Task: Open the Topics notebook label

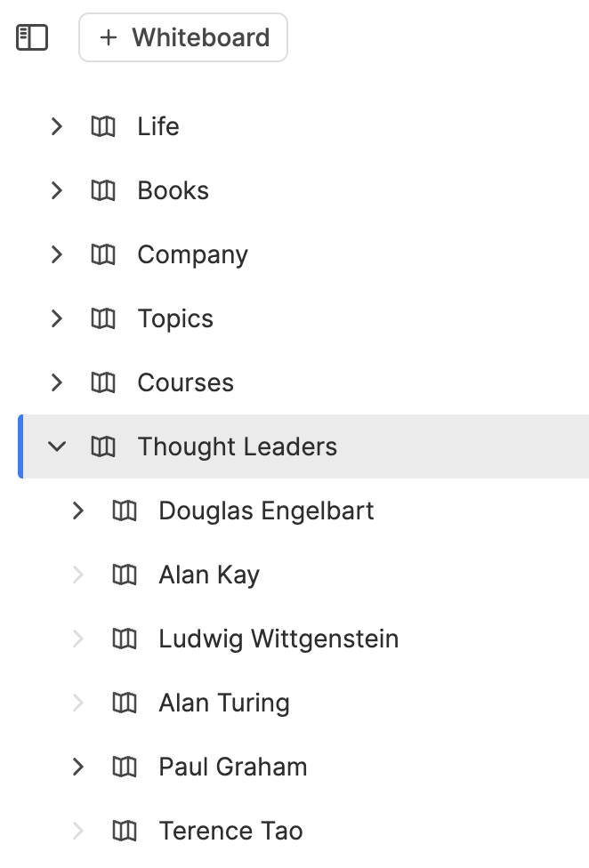Action: pyautogui.click(x=175, y=318)
